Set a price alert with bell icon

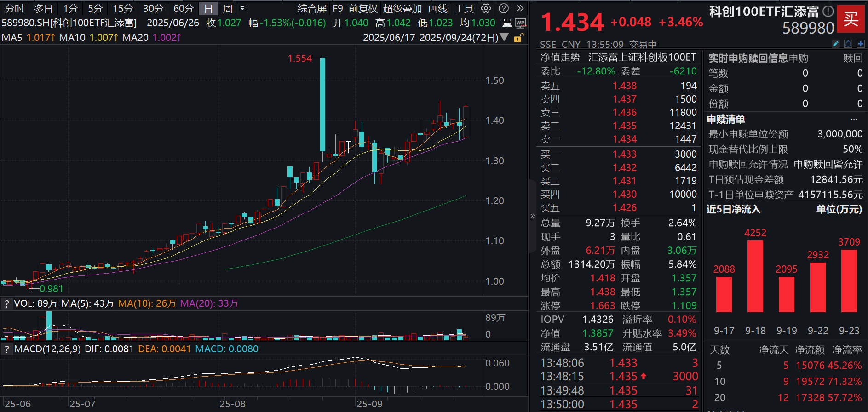coord(848,44)
